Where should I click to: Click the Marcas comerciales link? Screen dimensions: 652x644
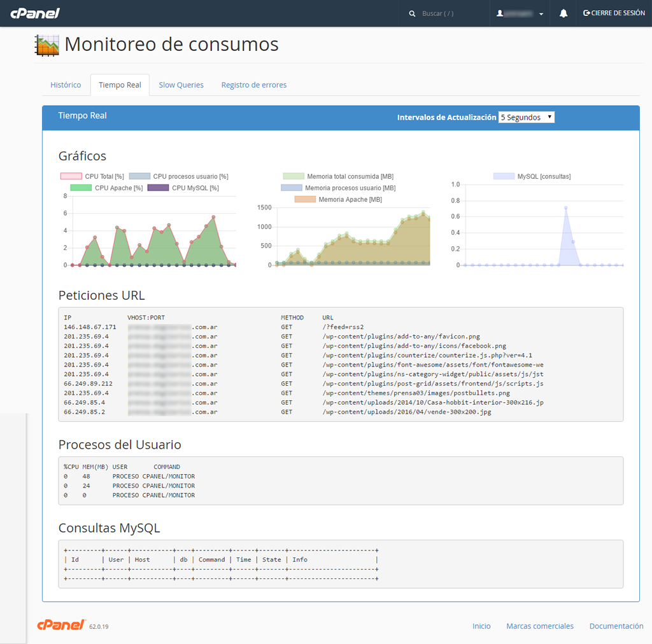tap(540, 626)
